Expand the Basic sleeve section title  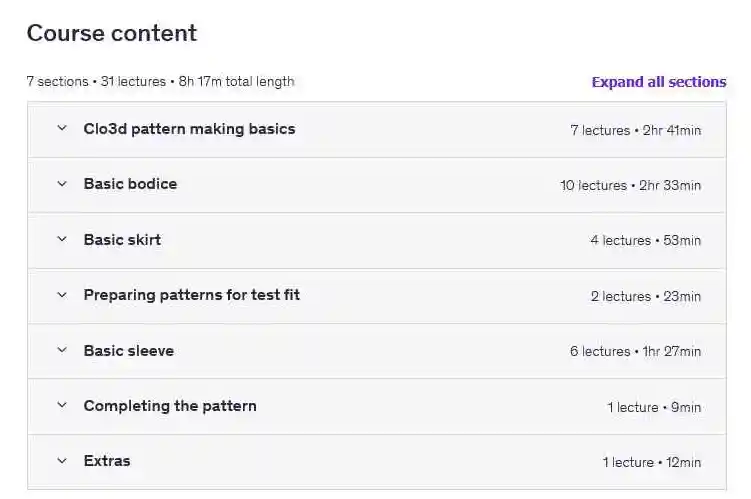coord(128,351)
